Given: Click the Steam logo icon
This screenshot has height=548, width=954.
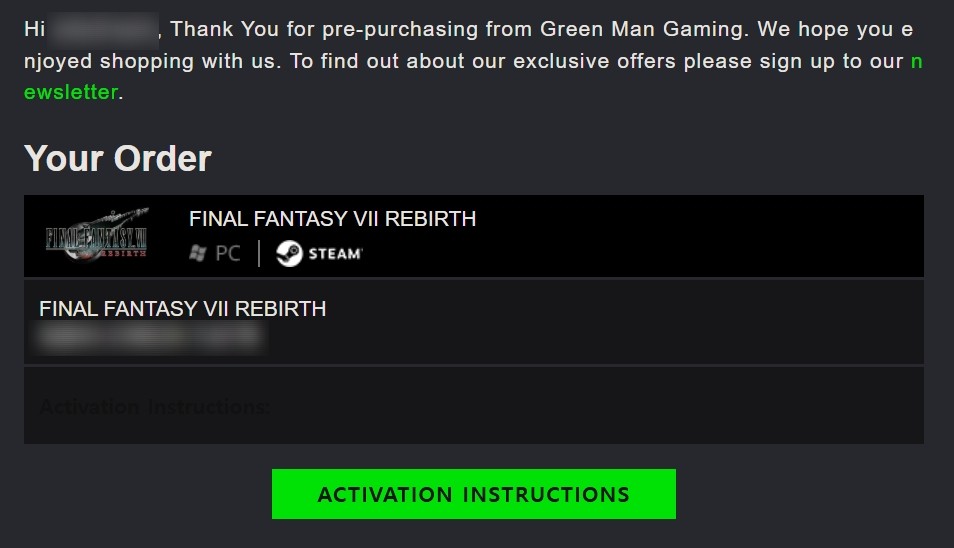Looking at the screenshot, I should 289,254.
